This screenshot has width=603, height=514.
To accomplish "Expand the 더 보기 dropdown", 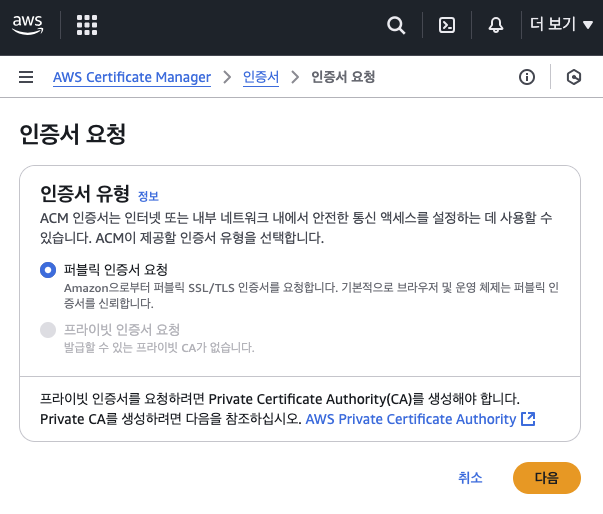I will tap(561, 25).
